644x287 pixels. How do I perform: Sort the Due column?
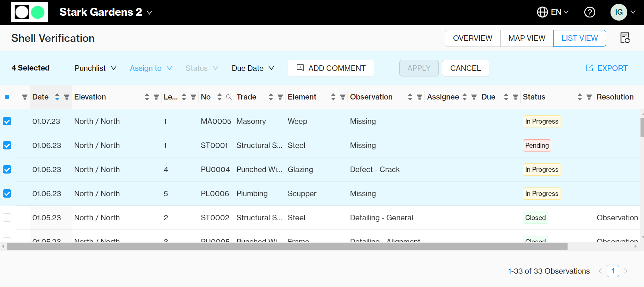[x=506, y=97]
